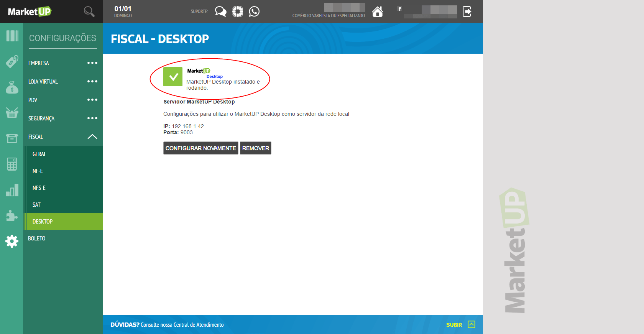Click the green checkmark status icon
The image size is (644, 334).
tap(173, 77)
